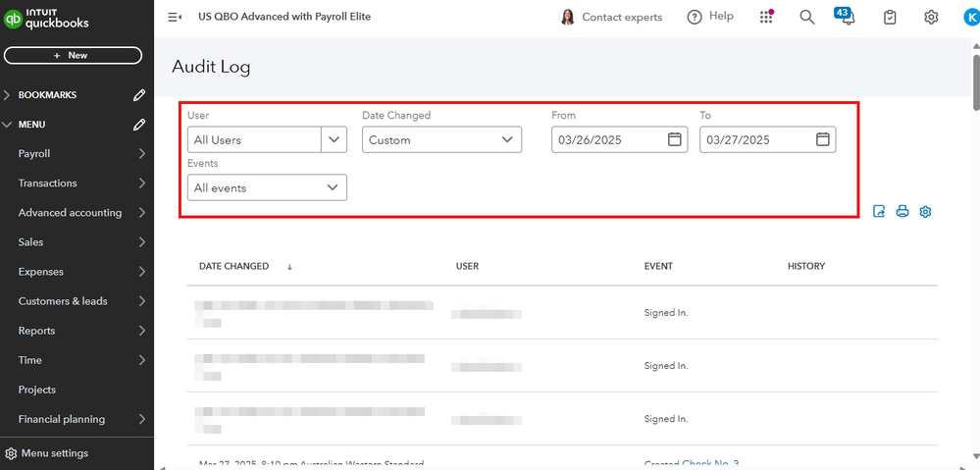This screenshot has height=470, width=980.
Task: Export the audit log
Action: tap(880, 212)
